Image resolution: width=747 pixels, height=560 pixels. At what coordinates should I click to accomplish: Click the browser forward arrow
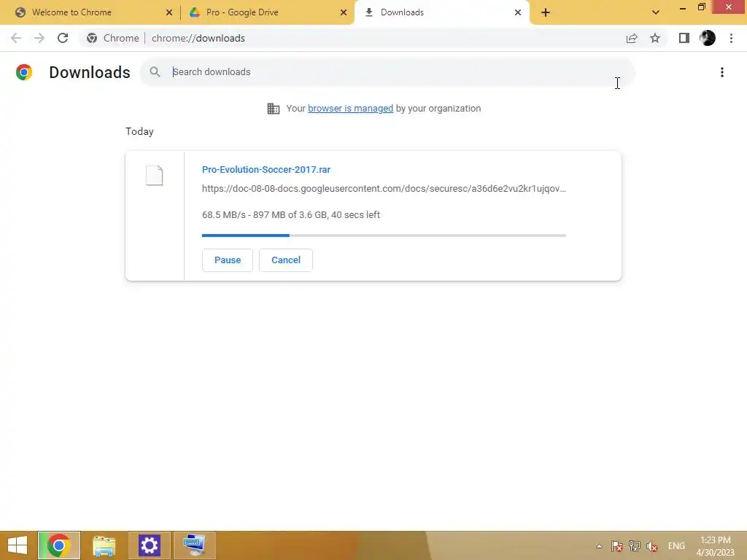tap(39, 38)
